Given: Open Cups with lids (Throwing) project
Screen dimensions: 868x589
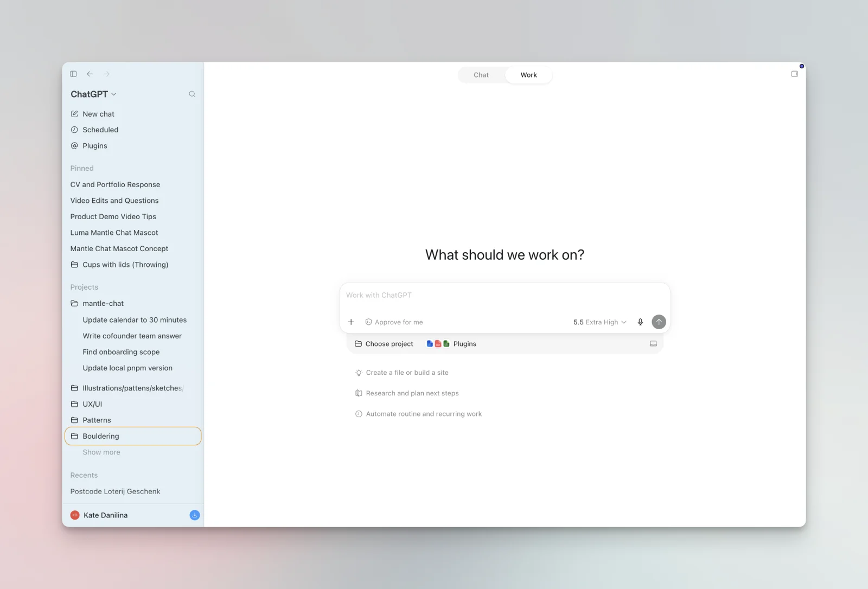Looking at the screenshot, I should (x=133, y=265).
